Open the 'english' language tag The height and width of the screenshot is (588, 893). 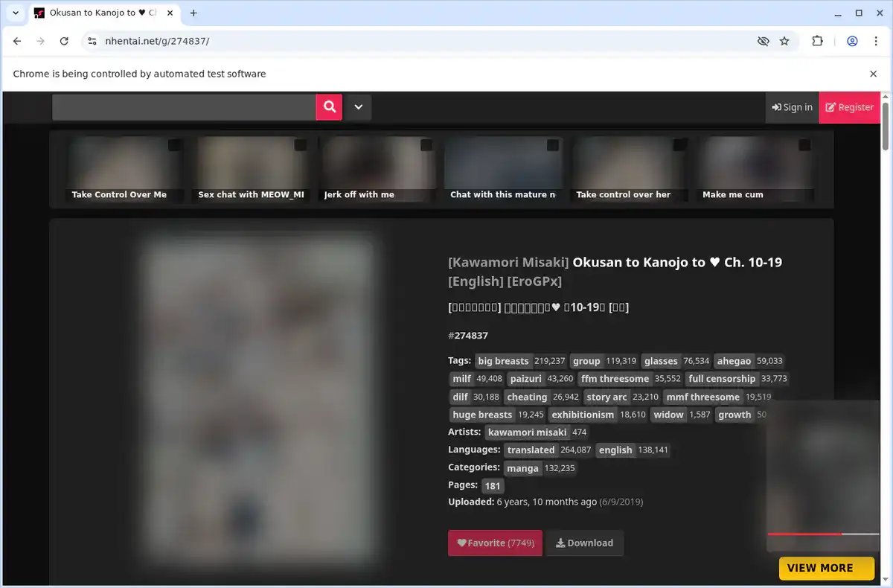[633, 450]
